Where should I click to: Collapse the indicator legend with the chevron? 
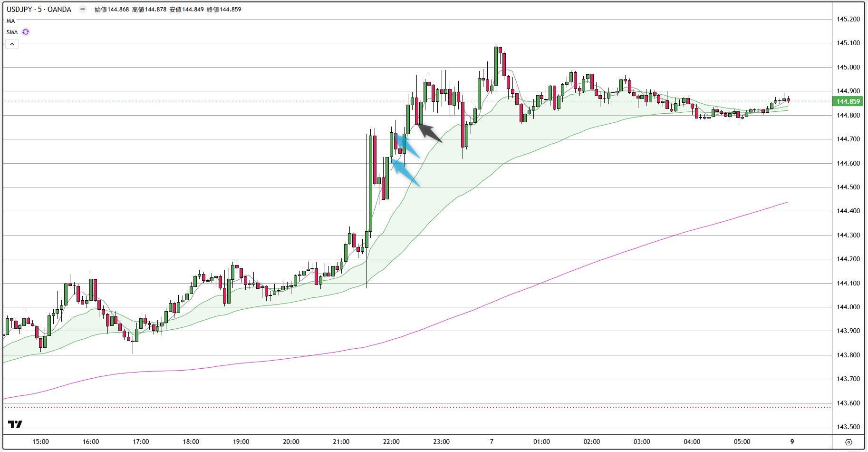(x=12, y=44)
